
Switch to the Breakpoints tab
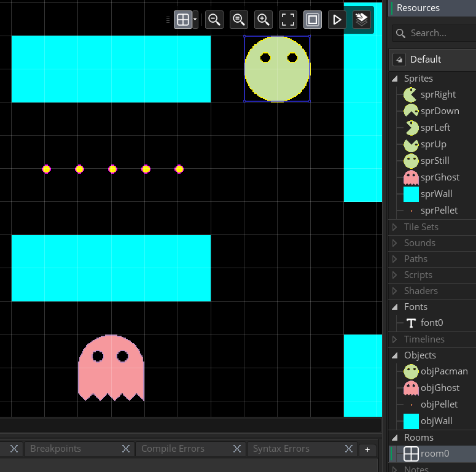coord(55,449)
